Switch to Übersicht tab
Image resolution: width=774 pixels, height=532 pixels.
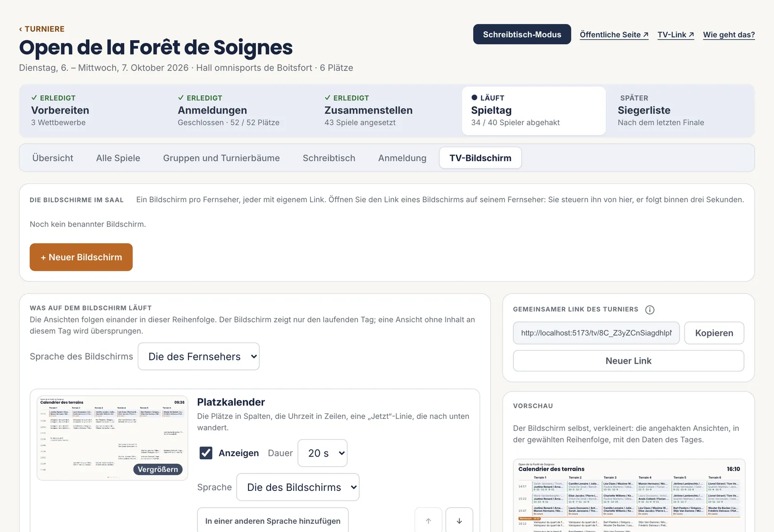[53, 158]
